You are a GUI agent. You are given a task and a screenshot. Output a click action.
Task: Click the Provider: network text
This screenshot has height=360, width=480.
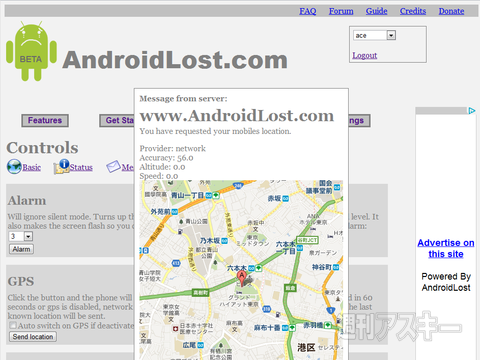point(172,148)
